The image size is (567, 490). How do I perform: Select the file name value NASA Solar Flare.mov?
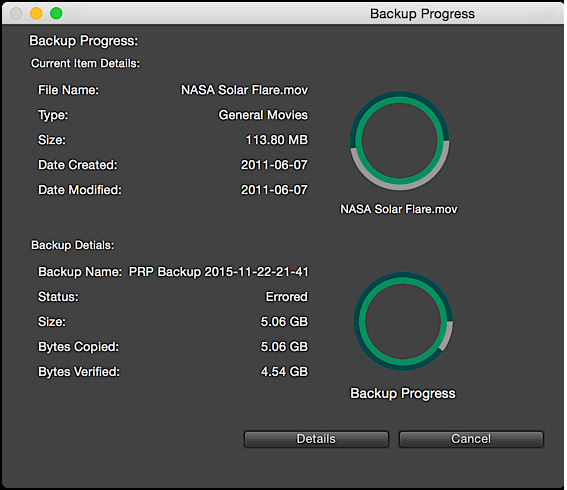(x=244, y=90)
